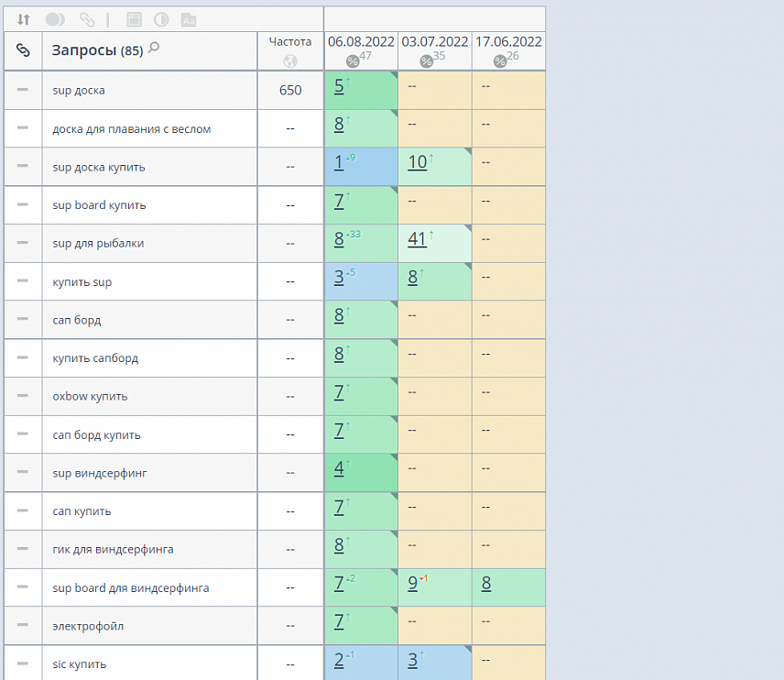Screen dimensions: 784x680
Task: Click the globe icon under Частота
Action: tap(290, 61)
